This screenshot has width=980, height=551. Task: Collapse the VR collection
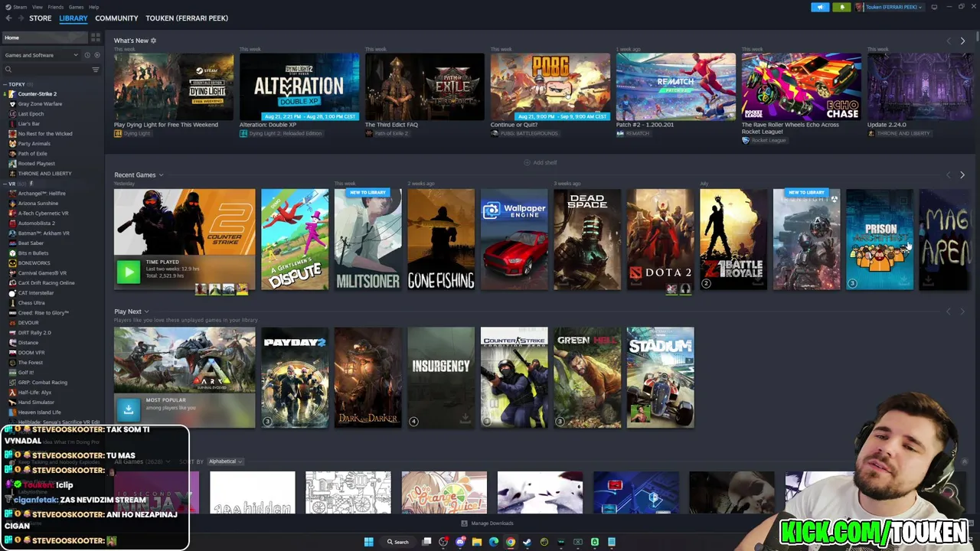coord(5,184)
